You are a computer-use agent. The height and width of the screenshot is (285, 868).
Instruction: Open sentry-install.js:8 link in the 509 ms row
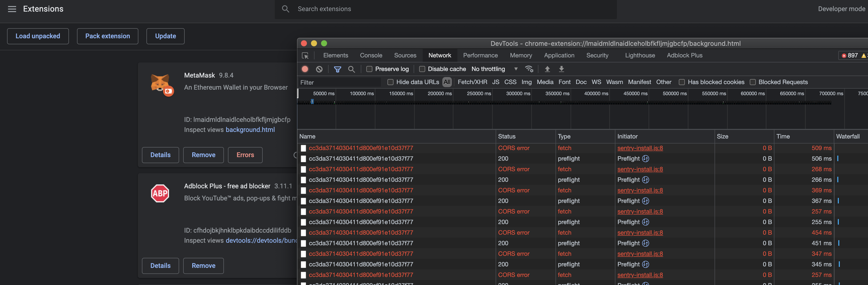click(x=640, y=148)
